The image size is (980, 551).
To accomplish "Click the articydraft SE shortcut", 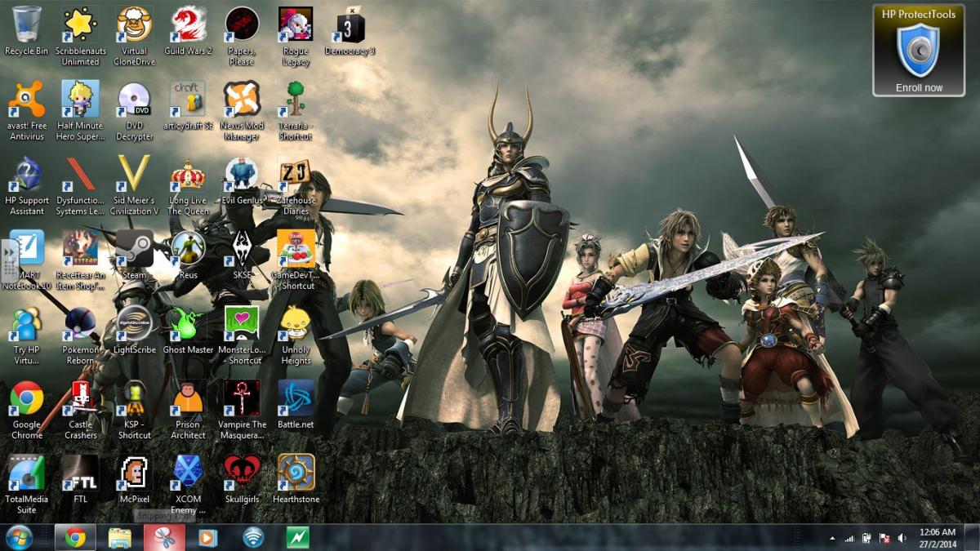I will (188, 105).
